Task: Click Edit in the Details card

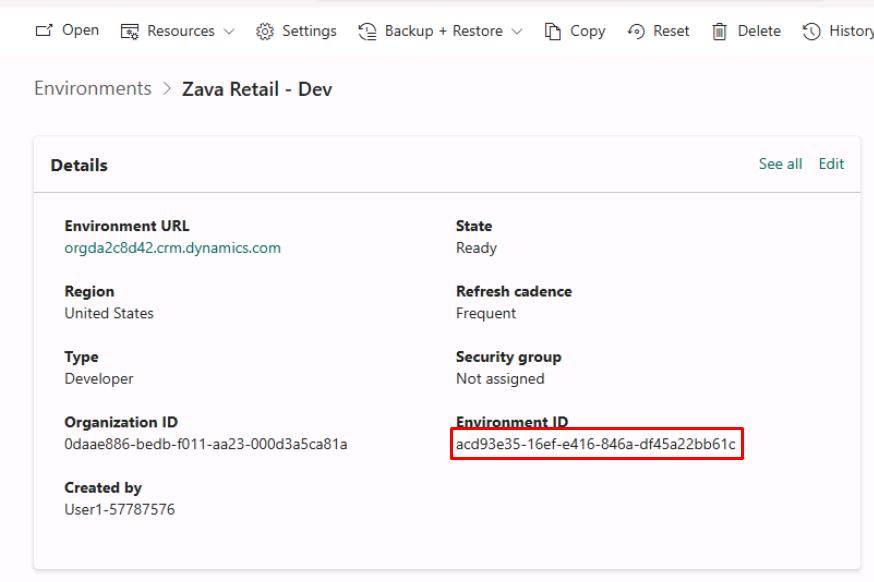Action: pos(831,164)
